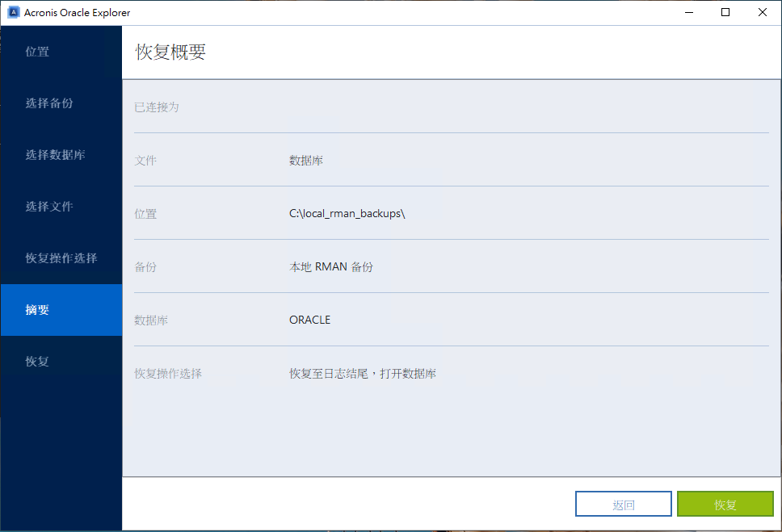Switch to 选择文件 sidebar step
The width and height of the screenshot is (782, 532).
coord(61,207)
